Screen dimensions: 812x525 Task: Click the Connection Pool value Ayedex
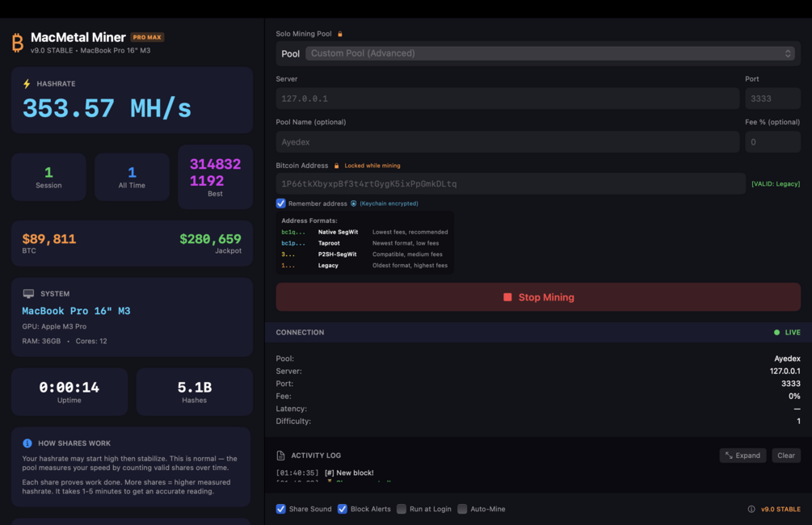[x=787, y=359]
